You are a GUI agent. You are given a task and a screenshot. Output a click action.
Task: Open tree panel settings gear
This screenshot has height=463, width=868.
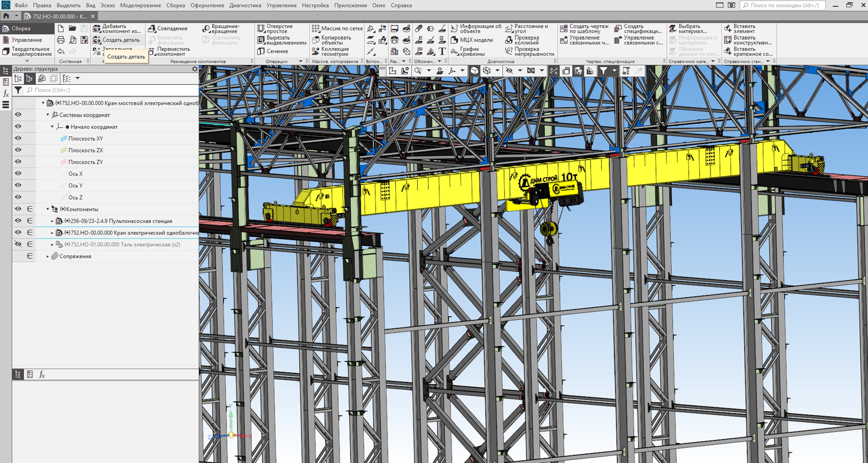(194, 69)
